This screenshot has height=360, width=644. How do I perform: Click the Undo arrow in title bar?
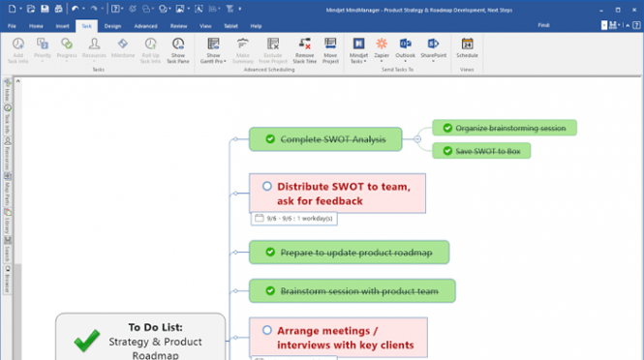point(75,9)
